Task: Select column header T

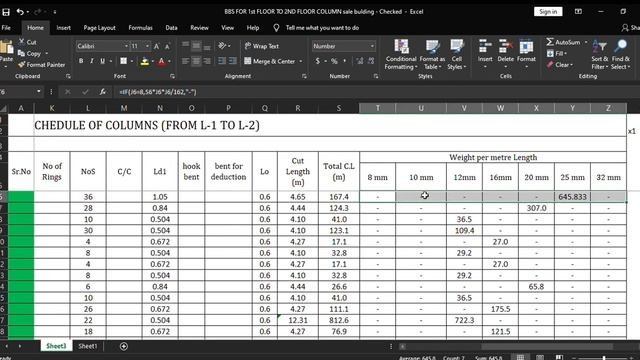Action: pos(378,108)
